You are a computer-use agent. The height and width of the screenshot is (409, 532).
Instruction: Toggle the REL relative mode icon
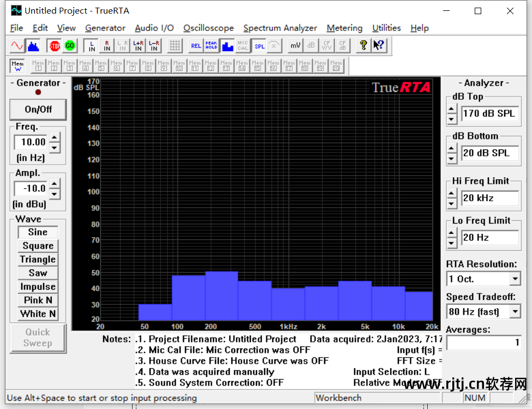[196, 45]
